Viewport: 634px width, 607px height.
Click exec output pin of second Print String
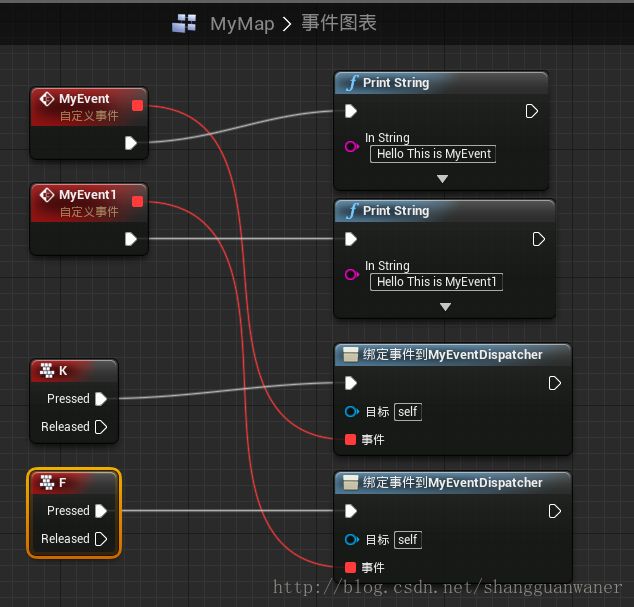point(539,239)
